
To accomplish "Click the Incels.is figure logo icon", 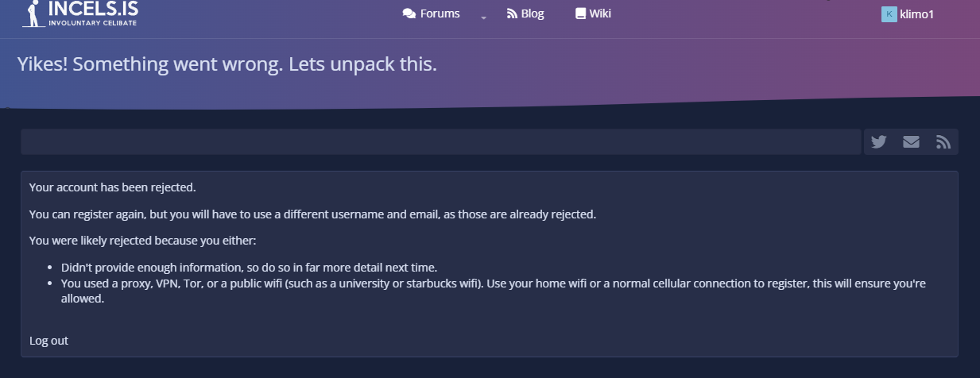I will 33,13.
